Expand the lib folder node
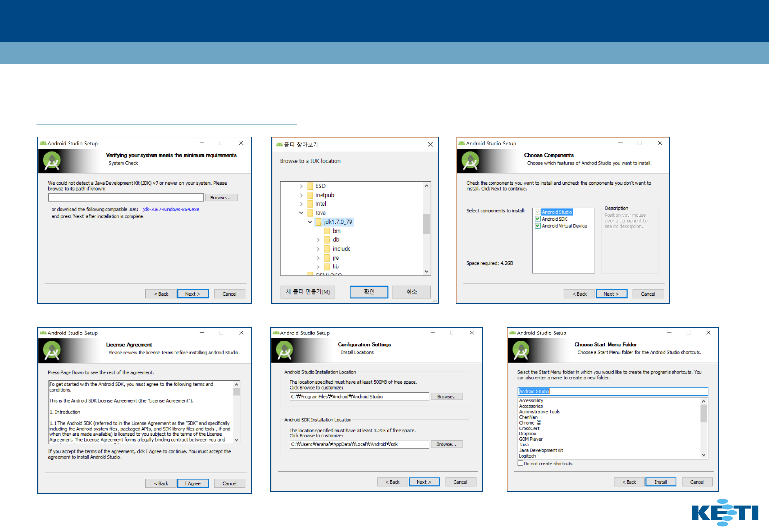Screen dimensions: 769x532 318,266
